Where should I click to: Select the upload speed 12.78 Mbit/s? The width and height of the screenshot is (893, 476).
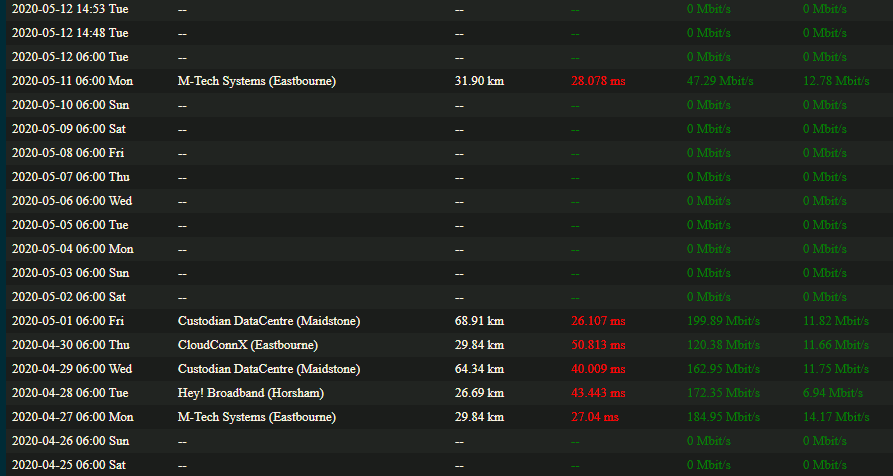(x=836, y=81)
